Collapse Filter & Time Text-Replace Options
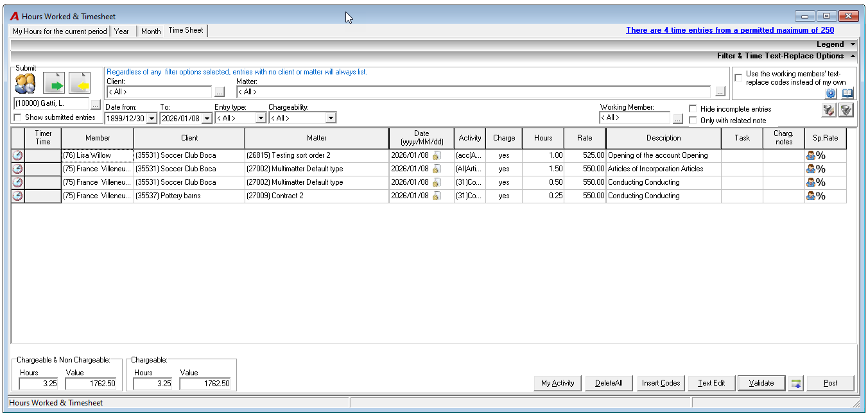The height and width of the screenshot is (417, 868). [853, 56]
